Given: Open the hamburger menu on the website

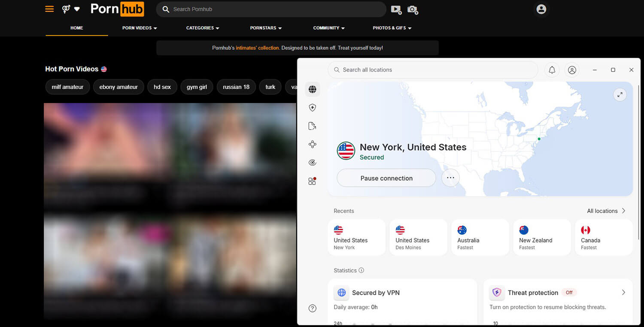Looking at the screenshot, I should pyautogui.click(x=49, y=9).
